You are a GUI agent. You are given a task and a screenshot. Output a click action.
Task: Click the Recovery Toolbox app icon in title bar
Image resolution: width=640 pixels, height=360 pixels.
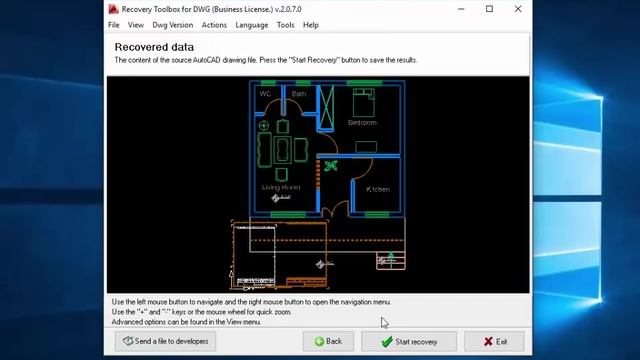pos(113,9)
